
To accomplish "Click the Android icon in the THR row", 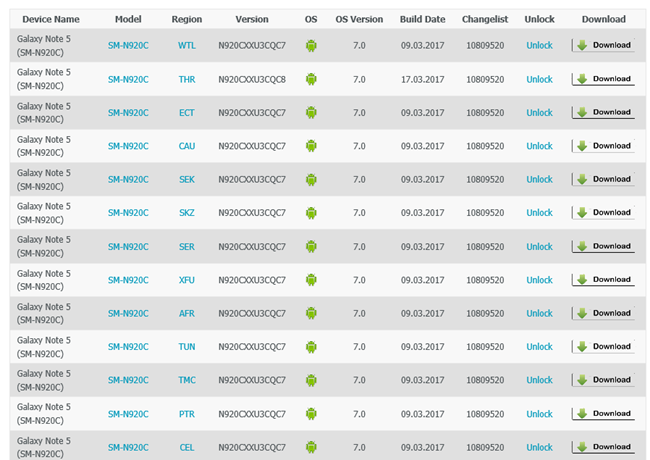I will tap(312, 79).
